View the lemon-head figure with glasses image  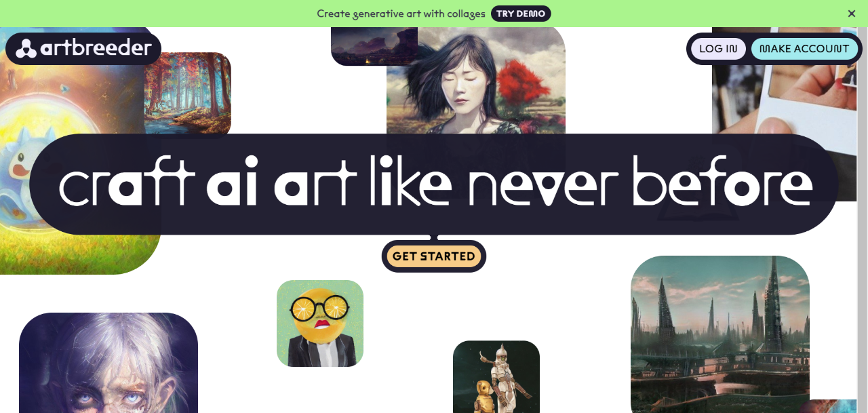pos(320,323)
